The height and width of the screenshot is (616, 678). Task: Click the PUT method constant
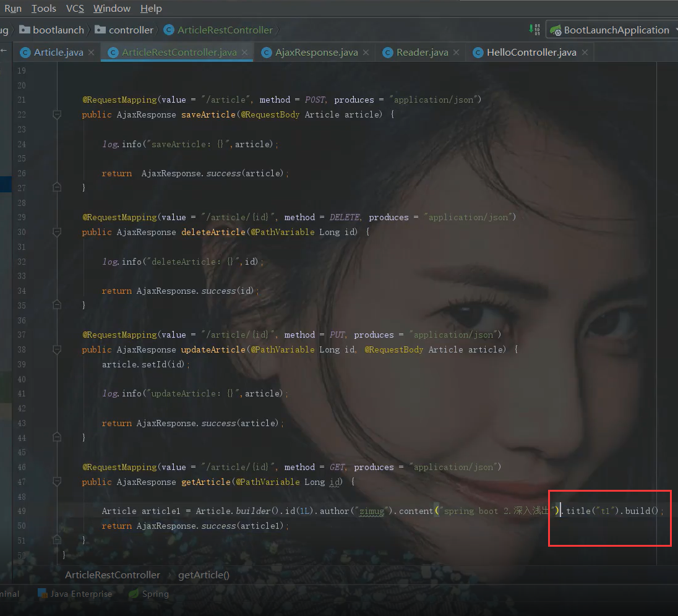click(x=337, y=335)
